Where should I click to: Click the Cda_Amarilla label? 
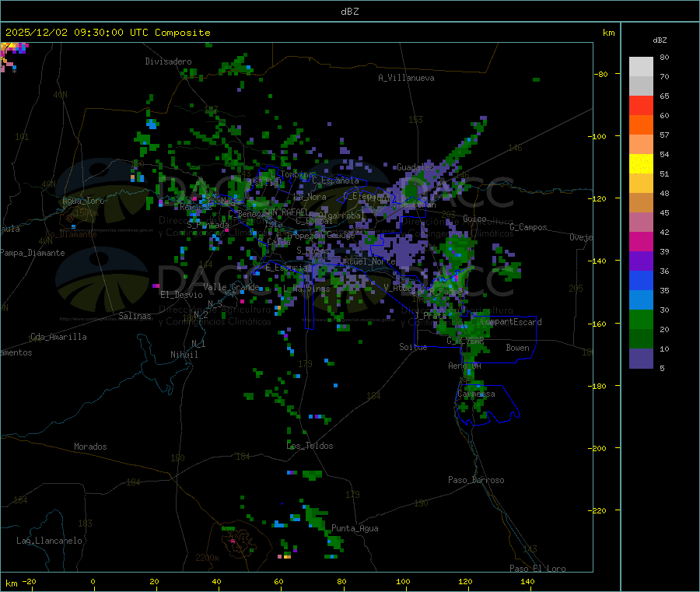(x=58, y=337)
